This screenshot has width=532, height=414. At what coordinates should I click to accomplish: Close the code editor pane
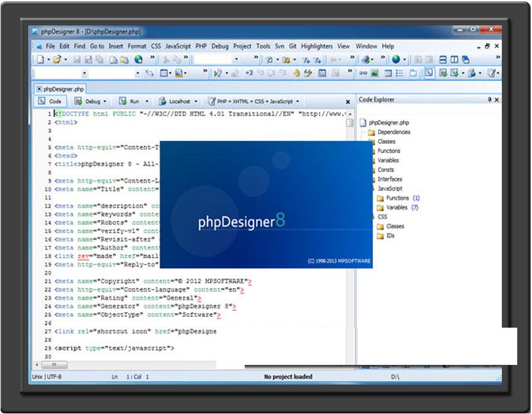tap(348, 102)
